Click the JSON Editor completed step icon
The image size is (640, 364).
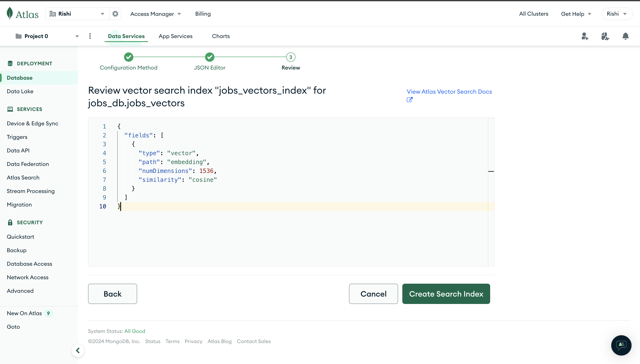pos(210,57)
